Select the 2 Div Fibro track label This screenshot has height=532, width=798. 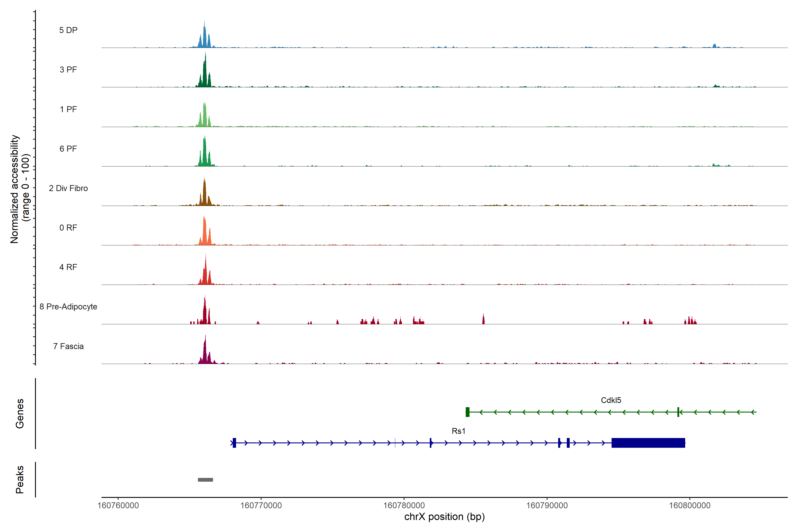tap(68, 188)
